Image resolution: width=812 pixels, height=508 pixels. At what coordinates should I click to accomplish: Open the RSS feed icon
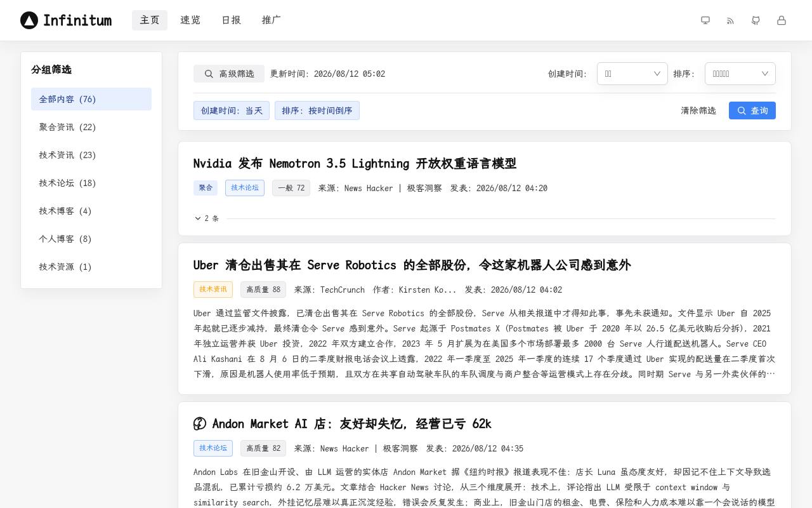pos(731,20)
